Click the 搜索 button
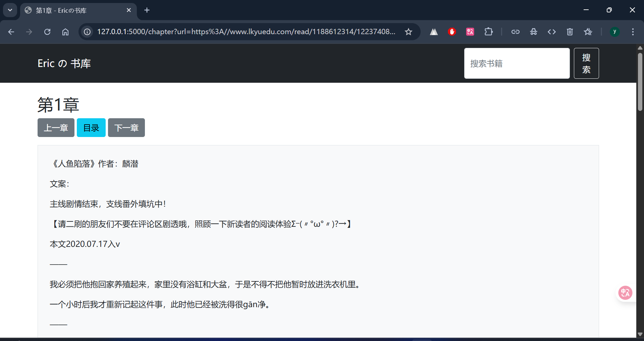 coord(586,63)
